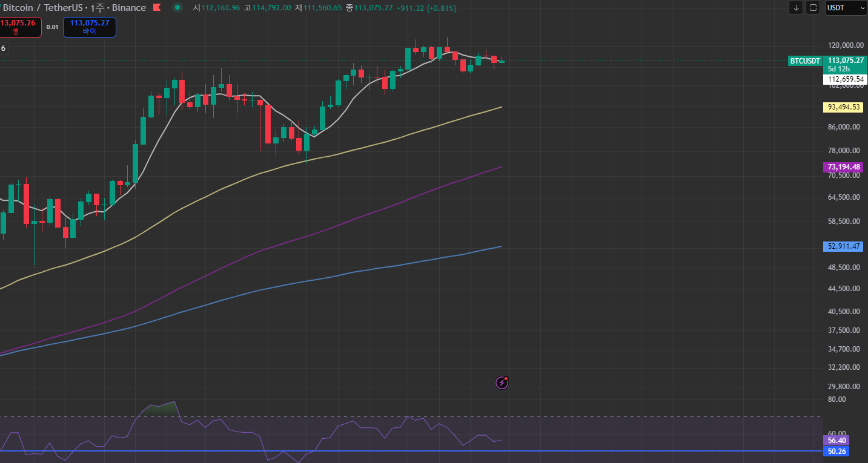Click the green market status dot
The image size is (868, 463).
click(x=177, y=8)
